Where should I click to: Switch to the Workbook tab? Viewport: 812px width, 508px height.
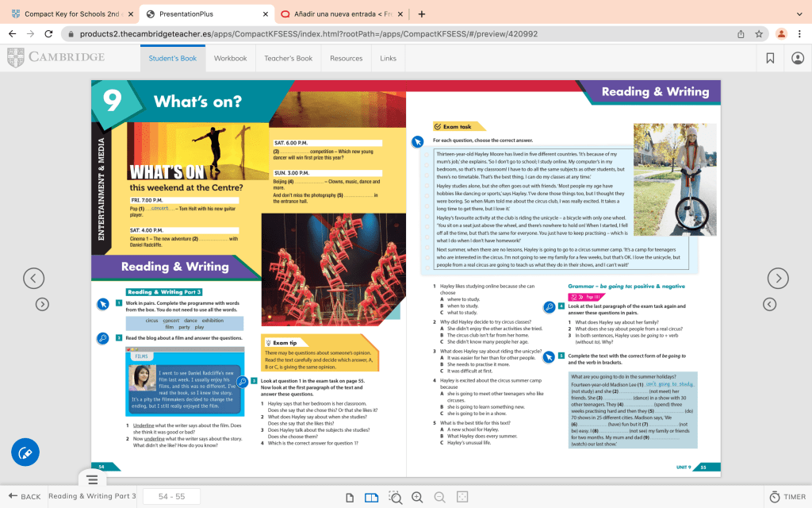coord(230,58)
